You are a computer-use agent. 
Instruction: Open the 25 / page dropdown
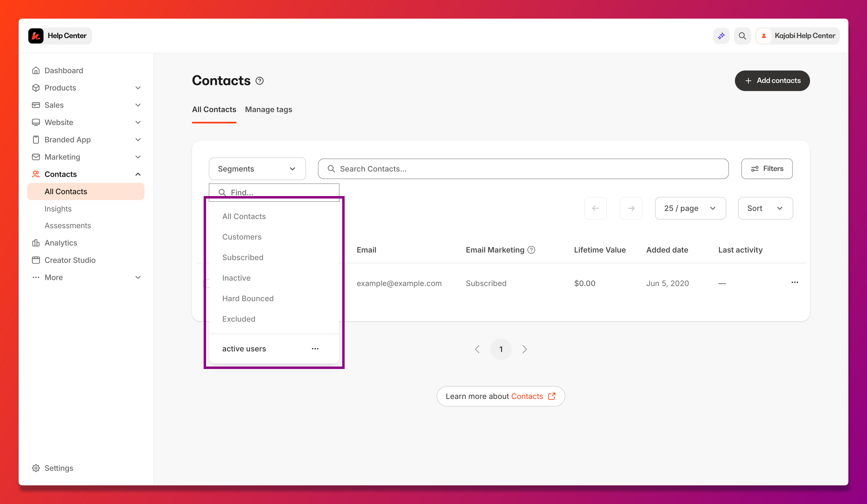(690, 208)
